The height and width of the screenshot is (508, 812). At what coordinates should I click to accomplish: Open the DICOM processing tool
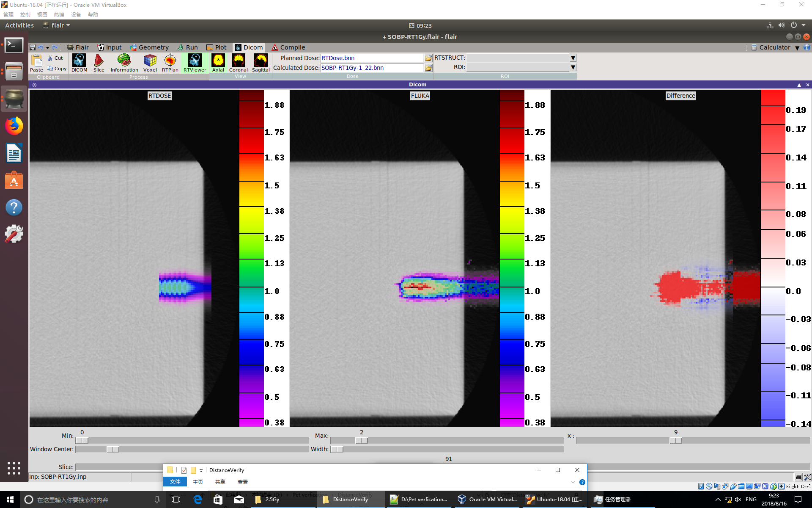[x=79, y=63]
